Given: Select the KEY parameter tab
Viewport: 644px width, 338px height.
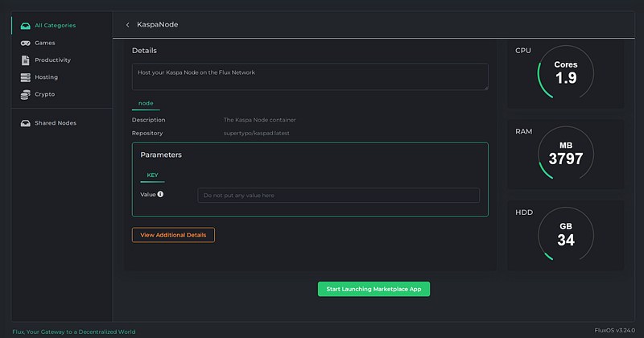Looking at the screenshot, I should click(x=152, y=175).
